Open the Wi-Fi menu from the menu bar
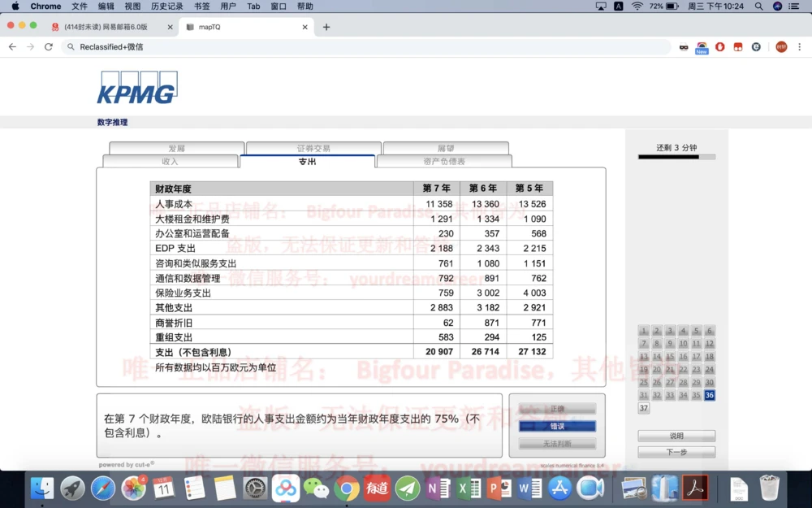Image resolution: width=812 pixels, height=508 pixels. (x=637, y=7)
